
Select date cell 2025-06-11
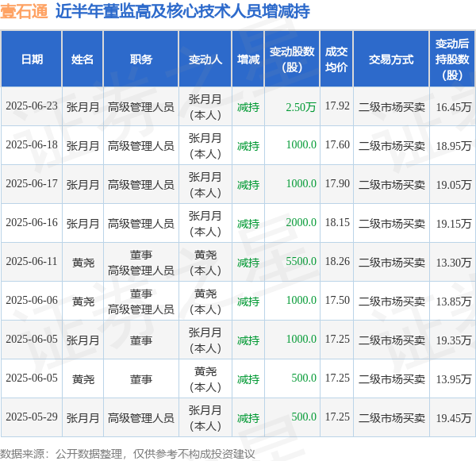[32, 262]
